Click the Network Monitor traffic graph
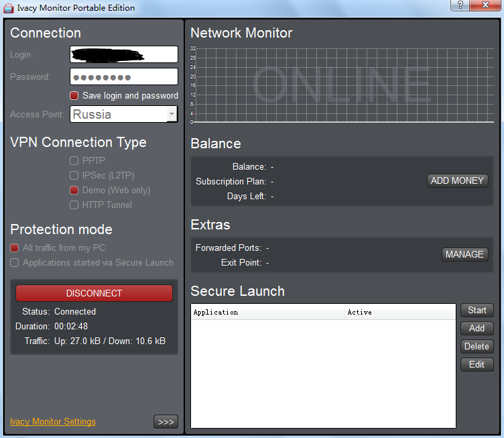The width and height of the screenshot is (504, 438). pos(342,85)
